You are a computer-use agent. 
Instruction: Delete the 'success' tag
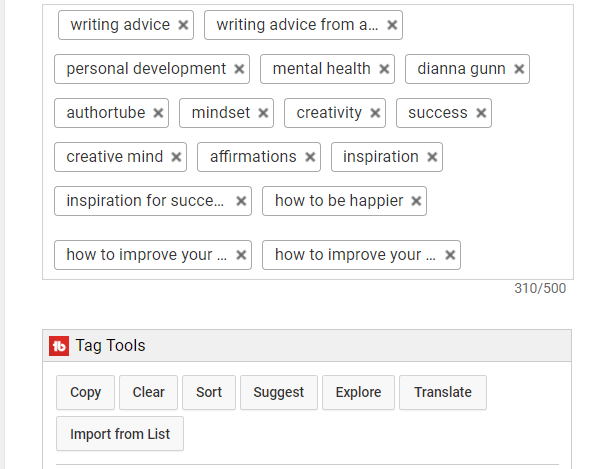click(481, 113)
